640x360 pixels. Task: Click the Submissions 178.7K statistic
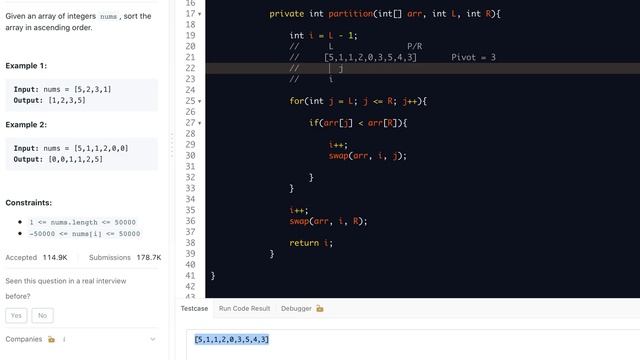click(x=125, y=258)
